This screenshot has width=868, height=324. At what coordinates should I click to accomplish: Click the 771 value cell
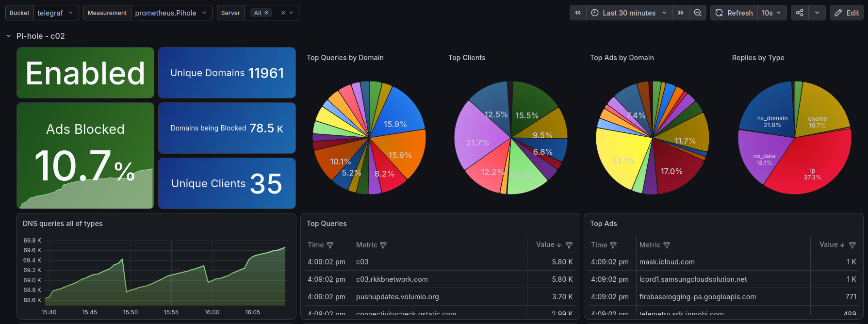pos(835,297)
